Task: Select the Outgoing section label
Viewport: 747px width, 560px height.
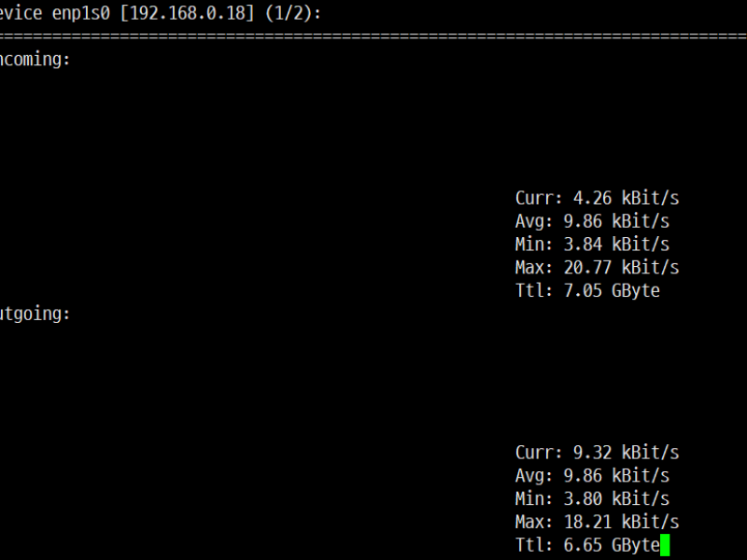Action: click(x=35, y=315)
